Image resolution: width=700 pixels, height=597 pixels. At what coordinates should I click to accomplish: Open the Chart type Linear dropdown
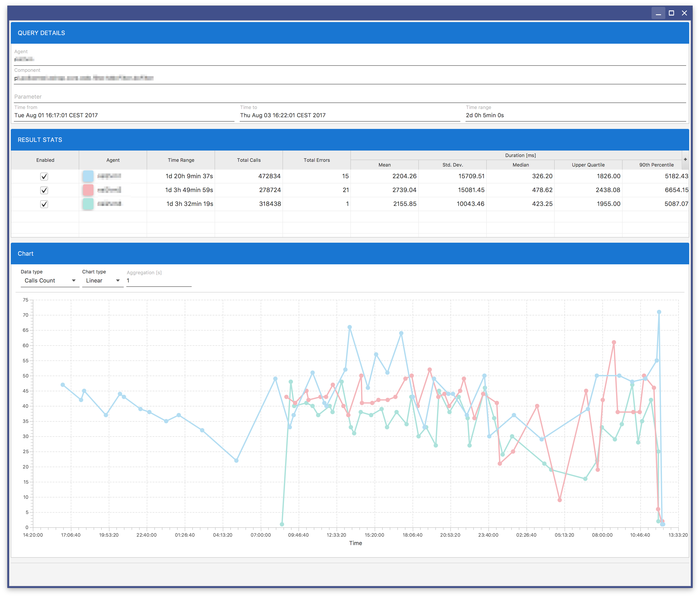[x=103, y=280]
